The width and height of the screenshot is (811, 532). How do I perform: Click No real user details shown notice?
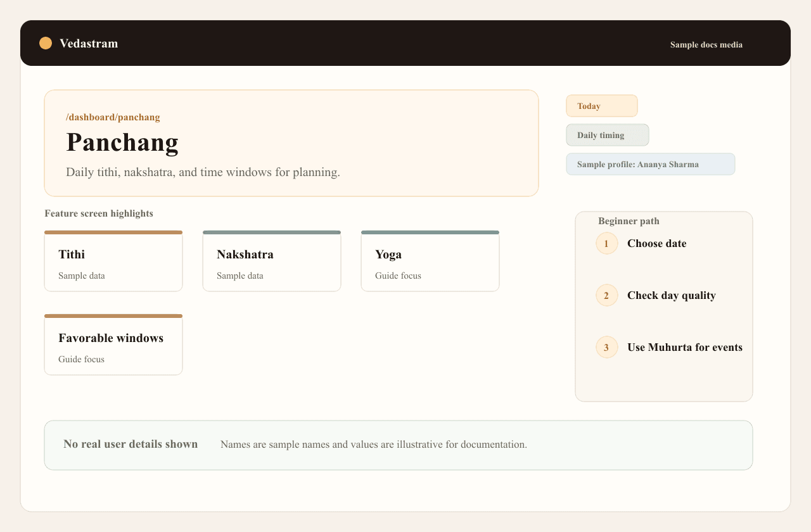pos(131,444)
